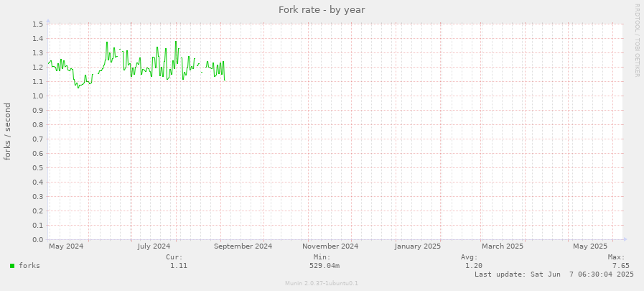The image size is (644, 291).
Task: Click the Avg value 1.20
Action: (474, 266)
